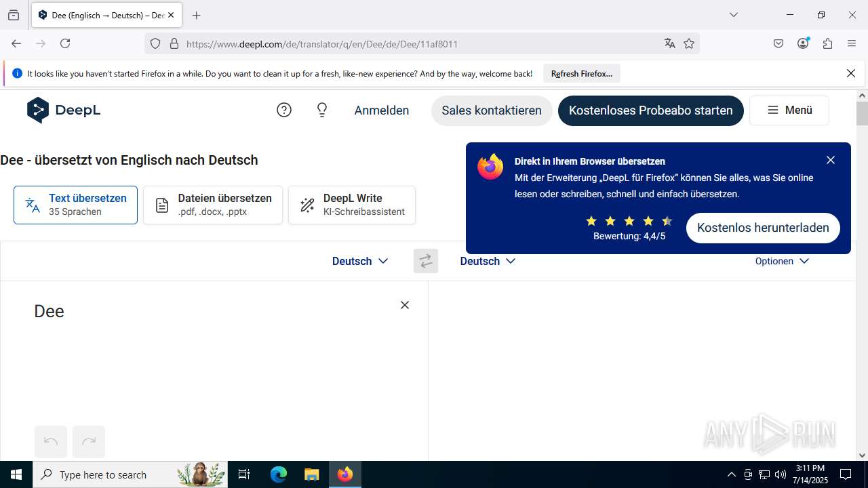
Task: Open the Firefox account icon
Action: pos(803,43)
